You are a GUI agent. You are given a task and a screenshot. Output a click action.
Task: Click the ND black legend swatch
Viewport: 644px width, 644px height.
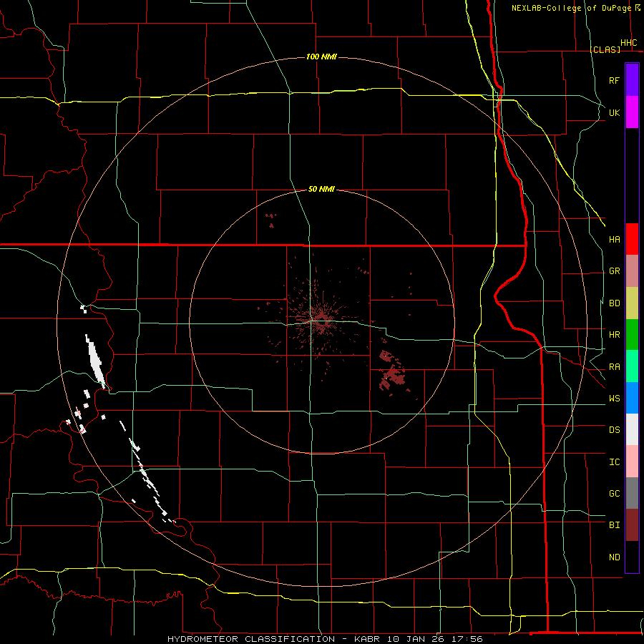(632, 557)
